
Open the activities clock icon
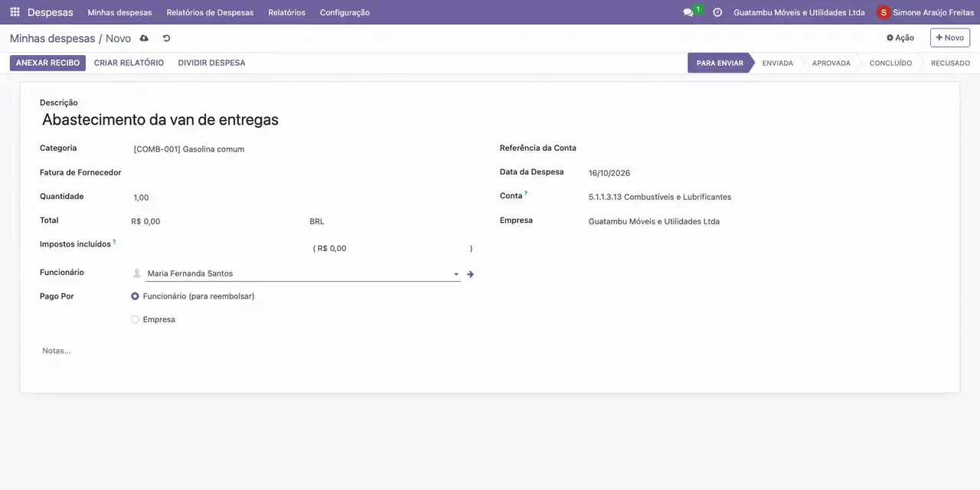coord(717,12)
